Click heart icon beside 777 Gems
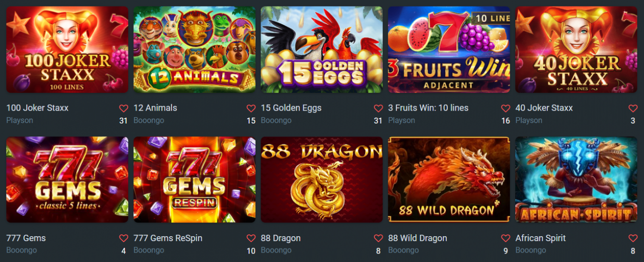 123,238
